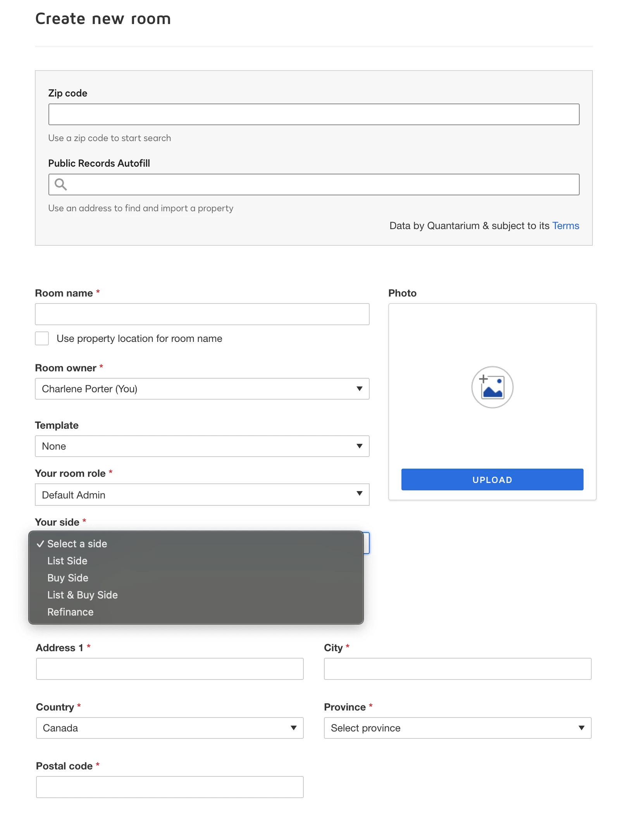The height and width of the screenshot is (814, 644).
Task: Open the Room owner dropdown
Action: click(x=202, y=389)
